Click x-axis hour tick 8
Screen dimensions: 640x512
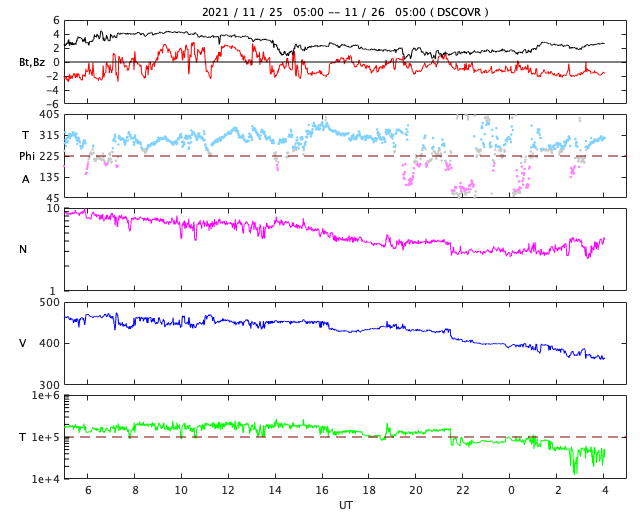click(135, 490)
